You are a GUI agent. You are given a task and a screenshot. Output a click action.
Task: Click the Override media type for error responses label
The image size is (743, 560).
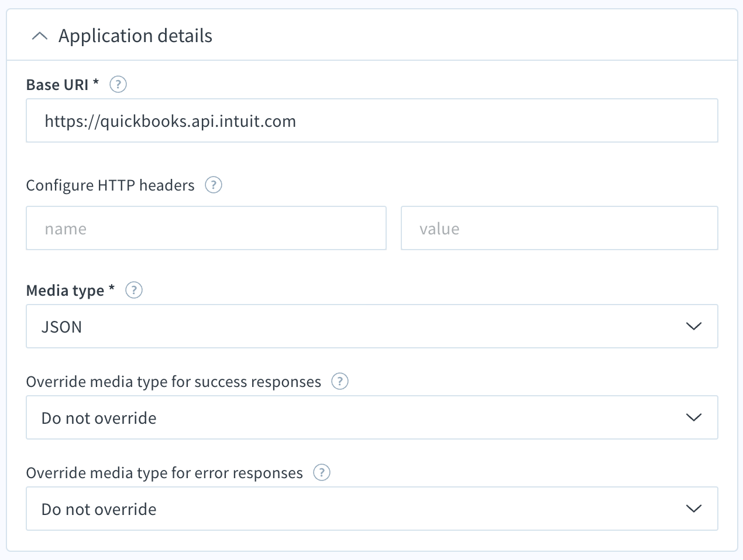pyautogui.click(x=165, y=473)
